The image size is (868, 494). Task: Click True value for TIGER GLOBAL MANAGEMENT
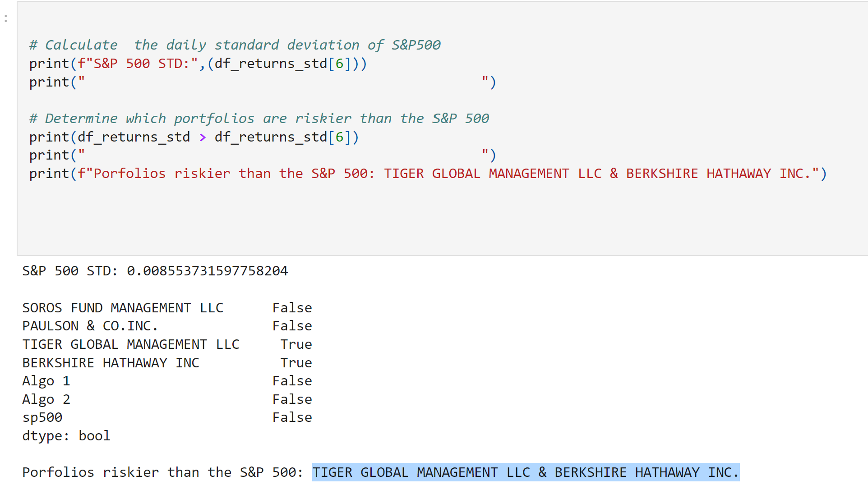point(296,344)
